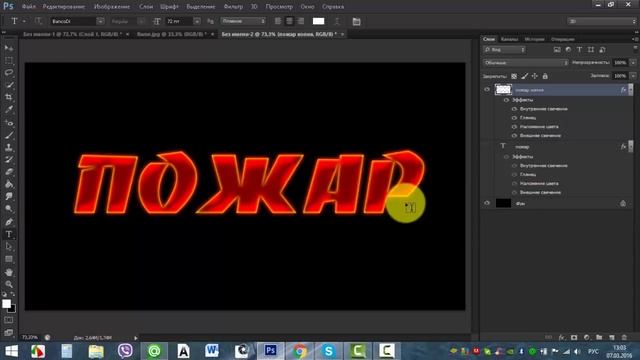Select the Hand tool

point(9,272)
